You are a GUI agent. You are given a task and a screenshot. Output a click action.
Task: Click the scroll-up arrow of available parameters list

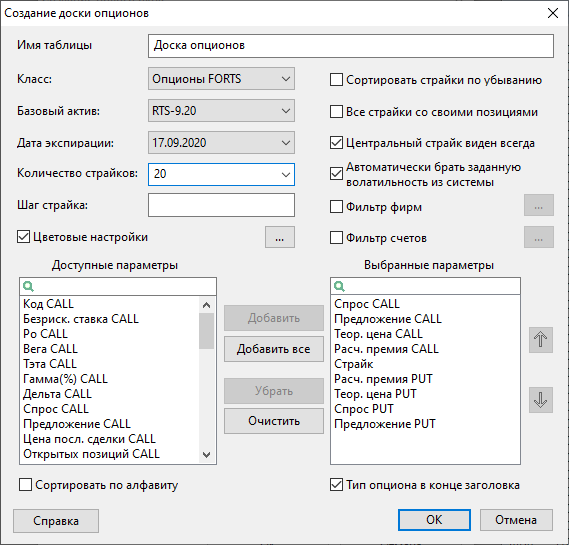(x=206, y=305)
